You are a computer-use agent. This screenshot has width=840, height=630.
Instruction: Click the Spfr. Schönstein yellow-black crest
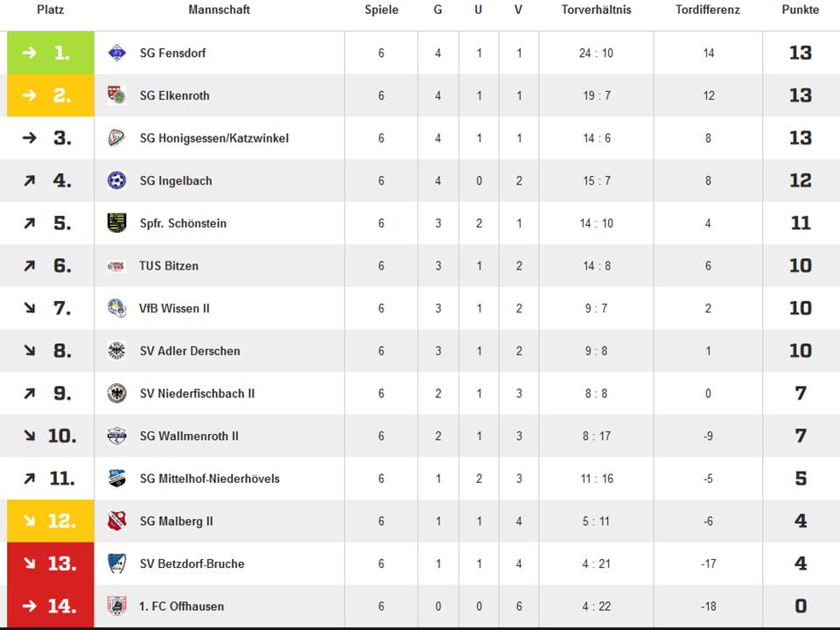click(116, 223)
